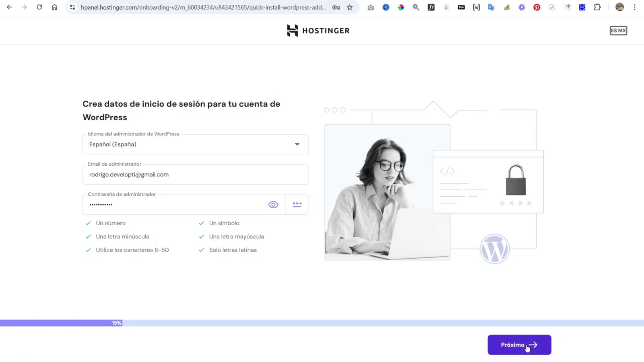Screen dimensions: 644x362
Task: Click the 19% onboarding progress bar
Action: (116, 323)
